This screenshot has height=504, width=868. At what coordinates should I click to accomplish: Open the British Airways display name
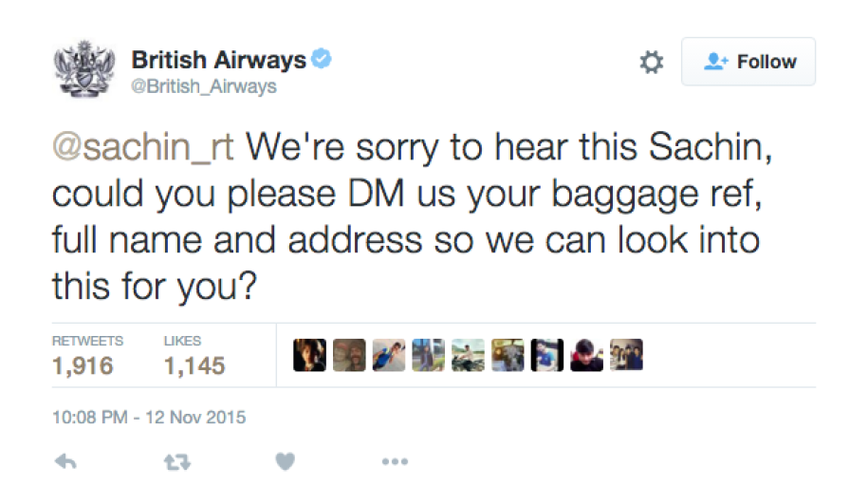219,60
